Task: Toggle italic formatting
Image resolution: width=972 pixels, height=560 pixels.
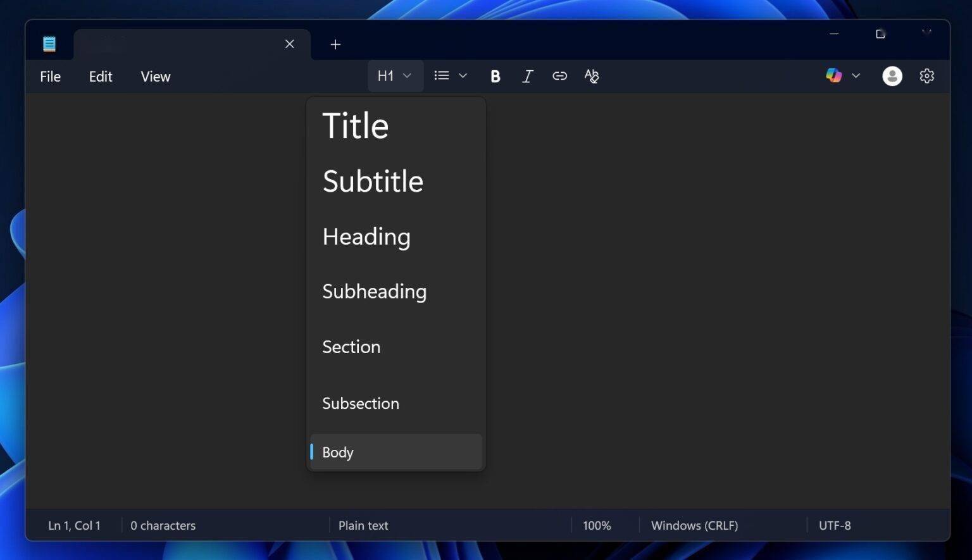Action: click(527, 77)
